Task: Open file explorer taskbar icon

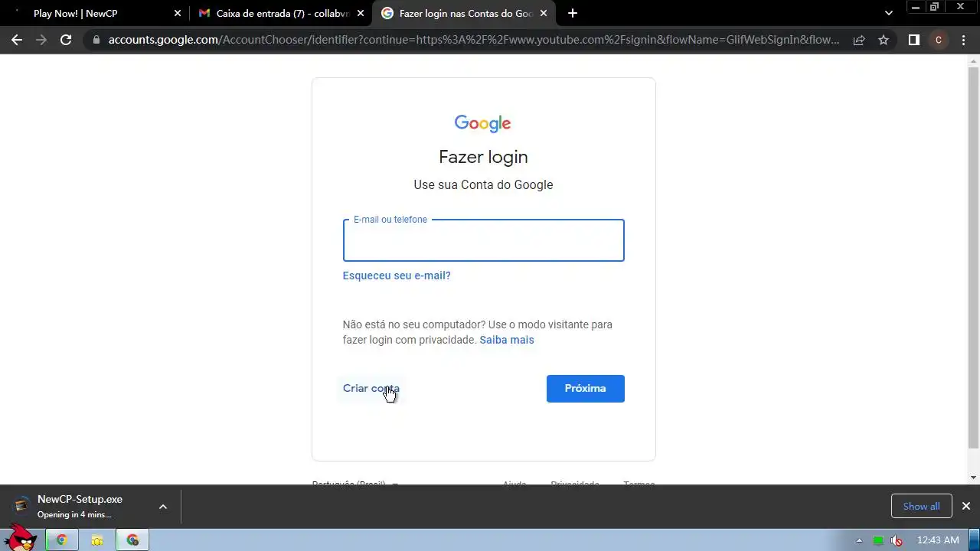Action: click(97, 540)
